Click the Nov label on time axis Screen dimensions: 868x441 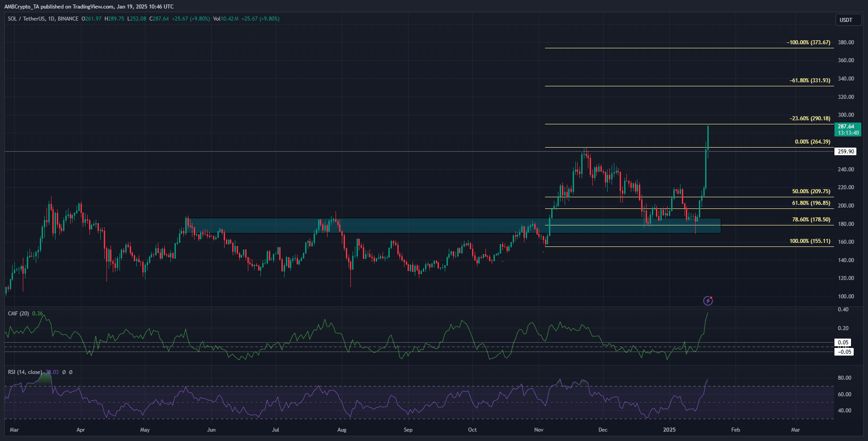(539, 430)
